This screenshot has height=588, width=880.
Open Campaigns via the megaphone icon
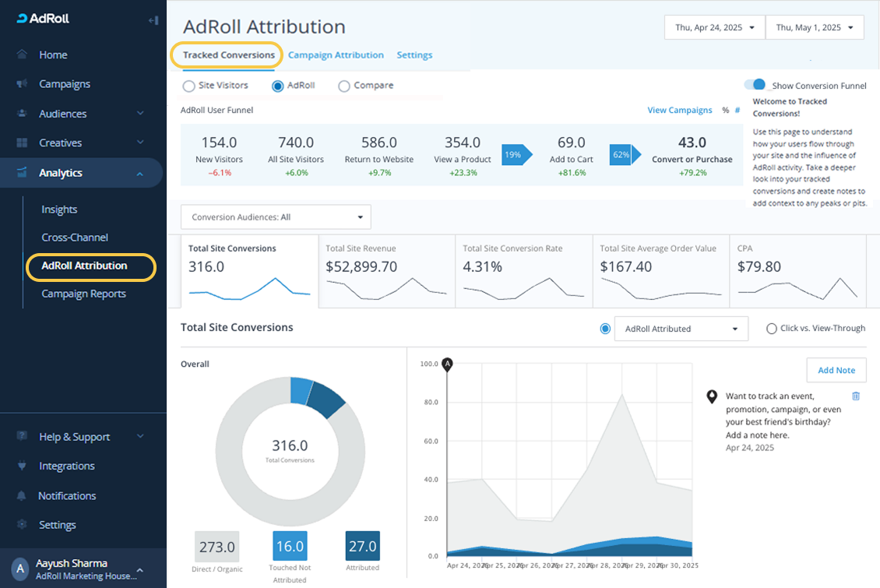pyautogui.click(x=22, y=84)
